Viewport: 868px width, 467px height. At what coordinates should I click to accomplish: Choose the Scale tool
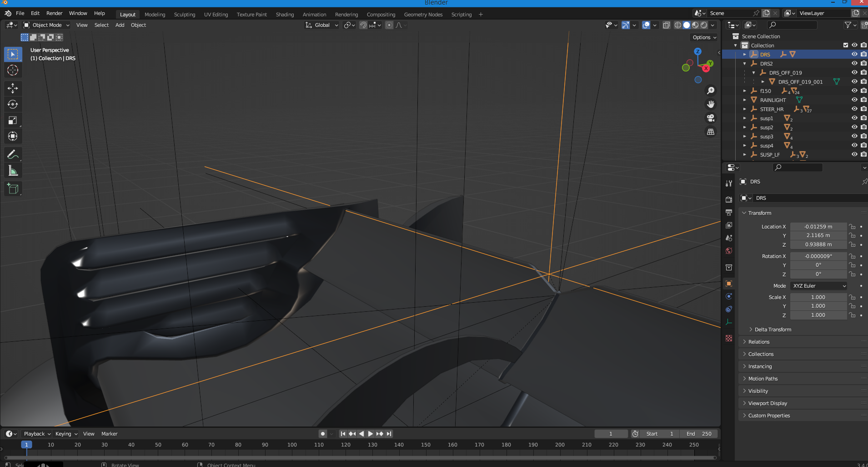point(13,121)
